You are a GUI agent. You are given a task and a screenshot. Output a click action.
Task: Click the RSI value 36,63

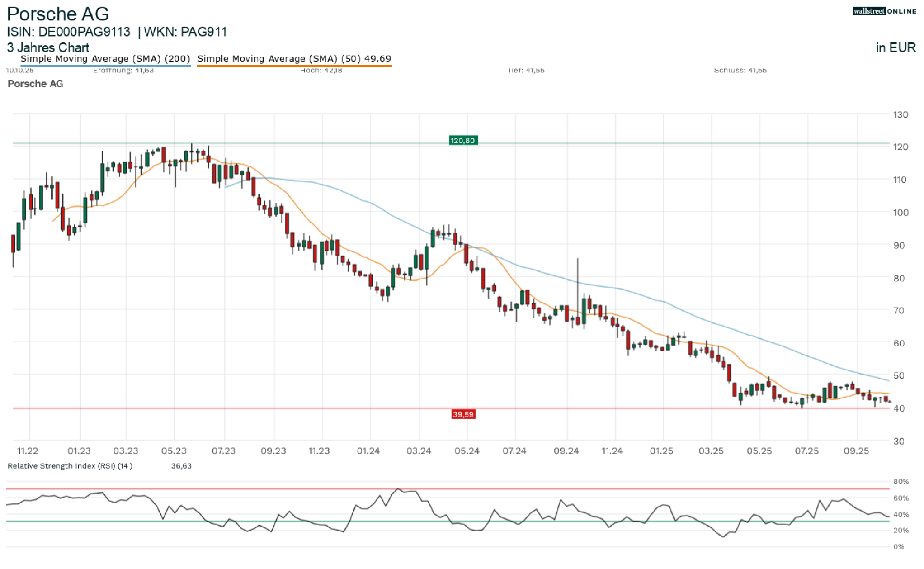click(x=181, y=466)
